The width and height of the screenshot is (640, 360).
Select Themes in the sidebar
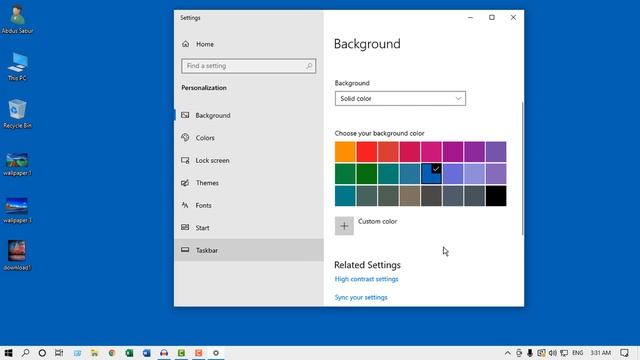[249, 183]
